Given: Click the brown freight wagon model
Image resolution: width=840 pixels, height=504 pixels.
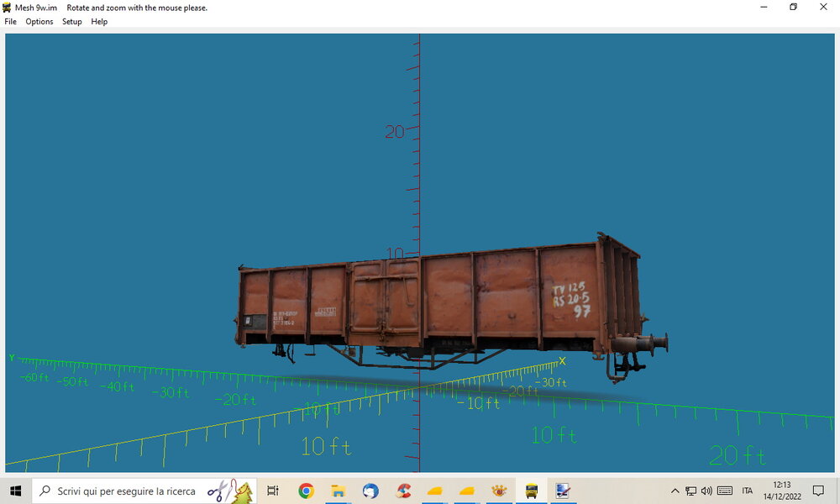Looking at the screenshot, I should point(451,308).
